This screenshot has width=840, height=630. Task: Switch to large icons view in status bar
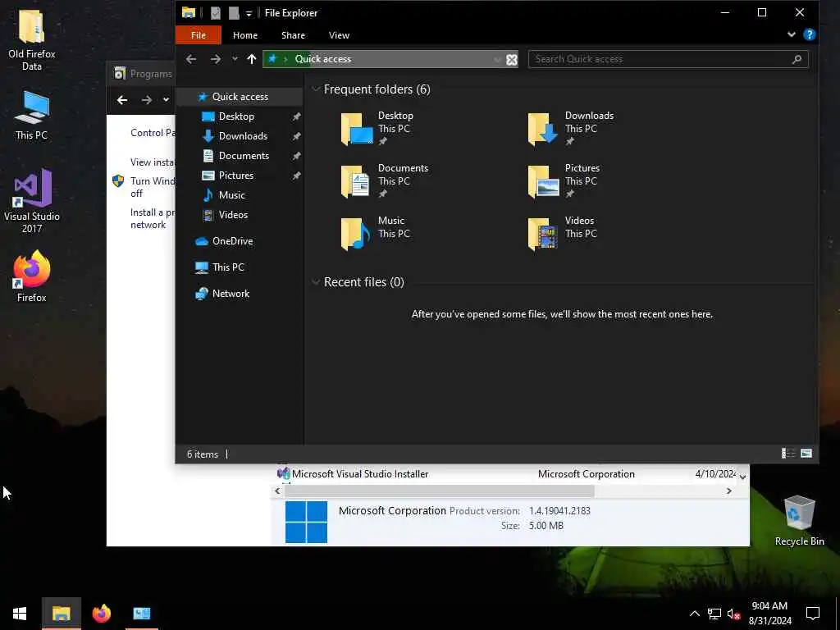click(806, 454)
